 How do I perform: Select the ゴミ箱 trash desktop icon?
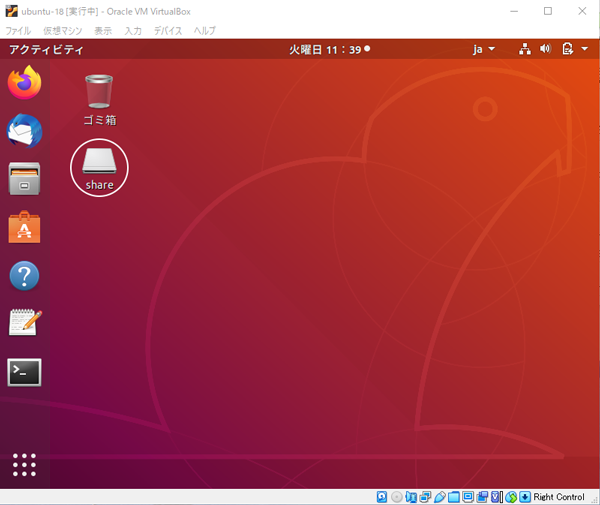99,100
